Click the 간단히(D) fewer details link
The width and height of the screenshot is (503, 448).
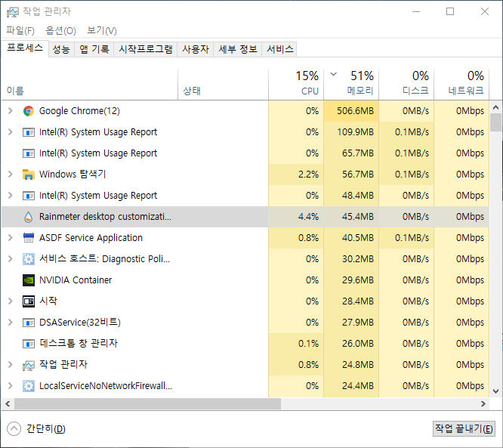46,429
